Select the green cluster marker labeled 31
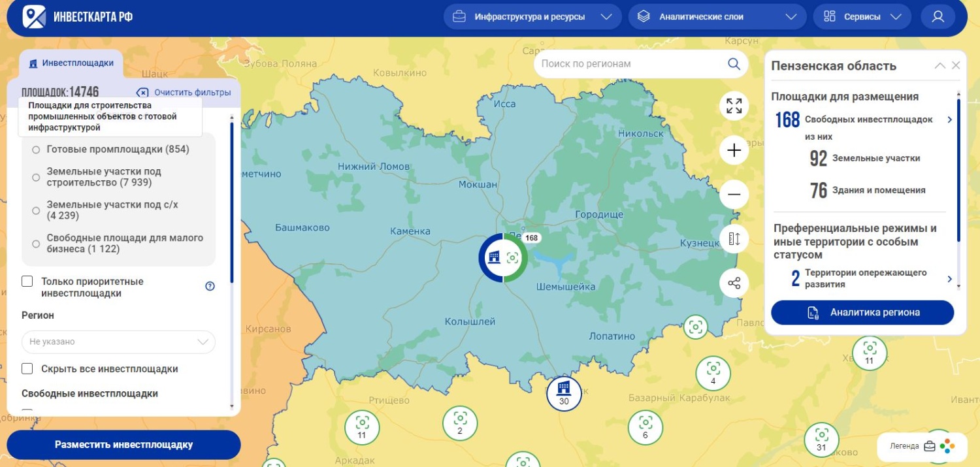Viewport: 980px width, 467px height. coord(821,440)
